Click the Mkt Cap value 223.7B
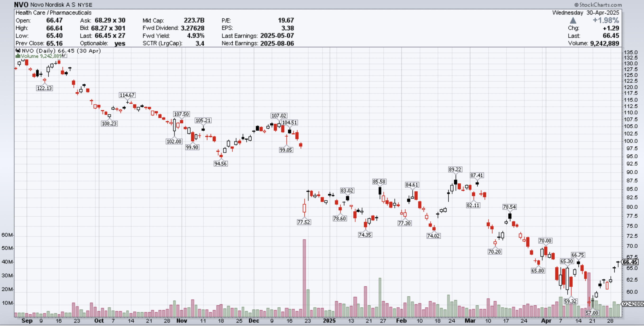This screenshot has width=644, height=326. point(194,20)
